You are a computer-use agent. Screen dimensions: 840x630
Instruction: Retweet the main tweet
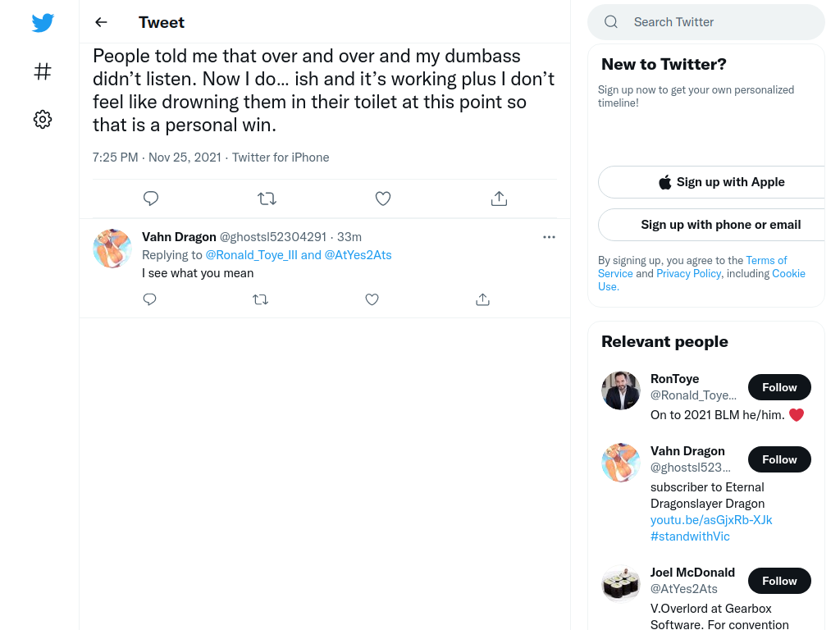[x=267, y=199]
